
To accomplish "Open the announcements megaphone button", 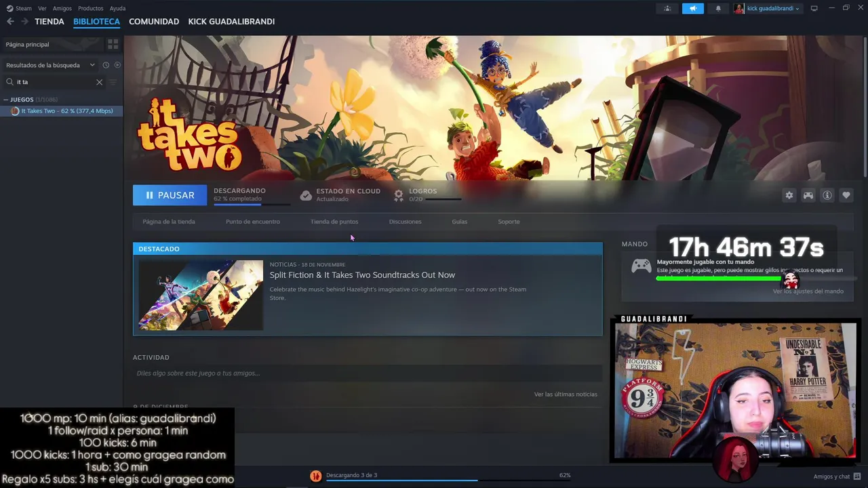I will click(692, 9).
